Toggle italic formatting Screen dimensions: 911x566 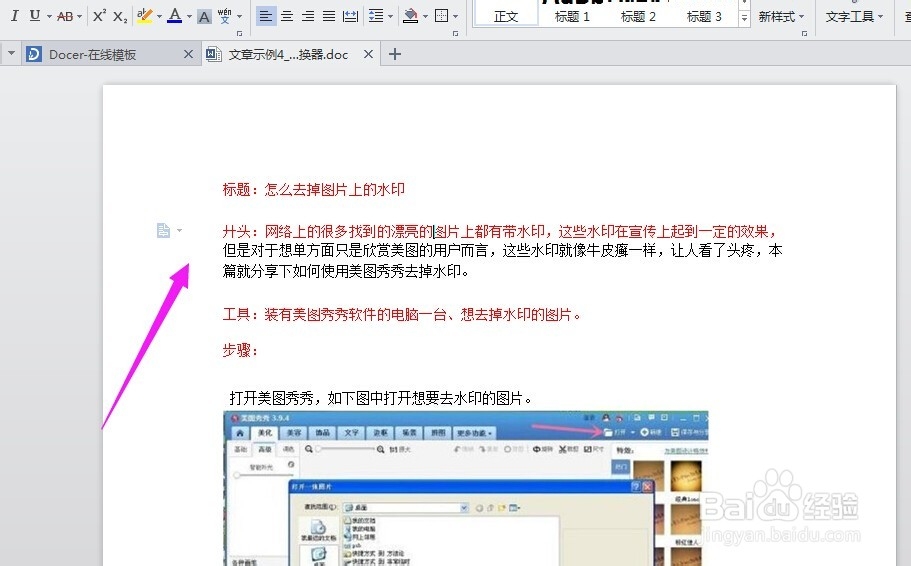15,16
